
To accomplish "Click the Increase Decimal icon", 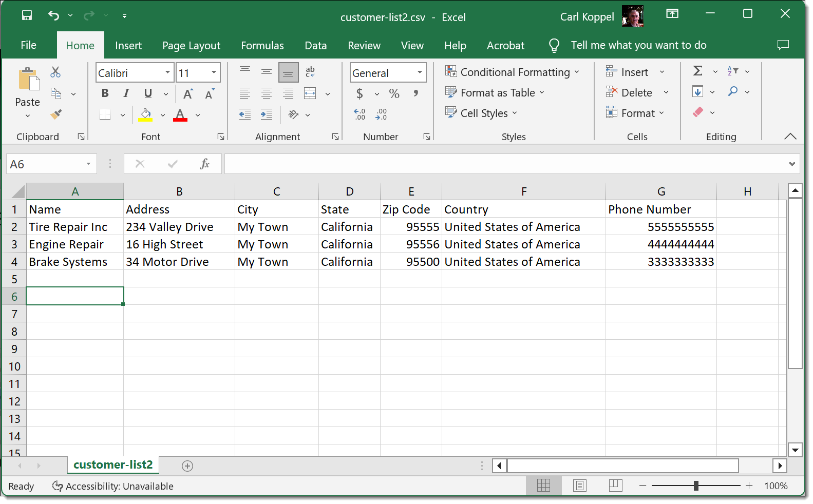I will click(360, 114).
